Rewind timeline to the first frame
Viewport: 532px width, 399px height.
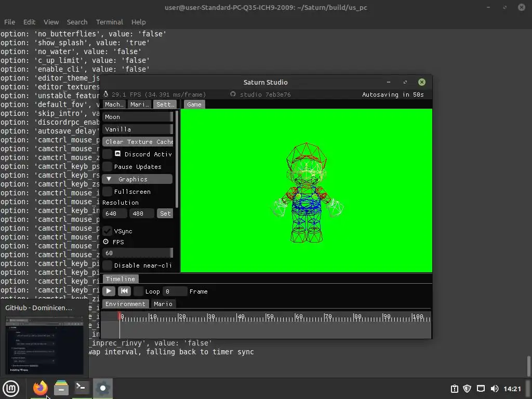[124, 291]
